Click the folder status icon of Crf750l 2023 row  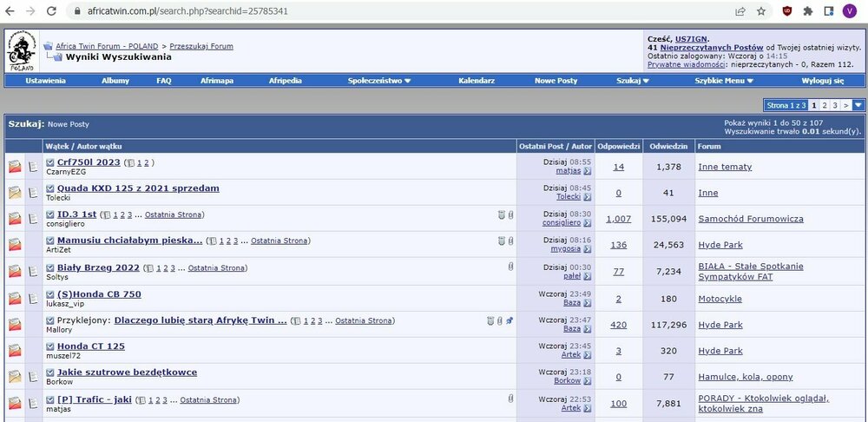tap(15, 166)
